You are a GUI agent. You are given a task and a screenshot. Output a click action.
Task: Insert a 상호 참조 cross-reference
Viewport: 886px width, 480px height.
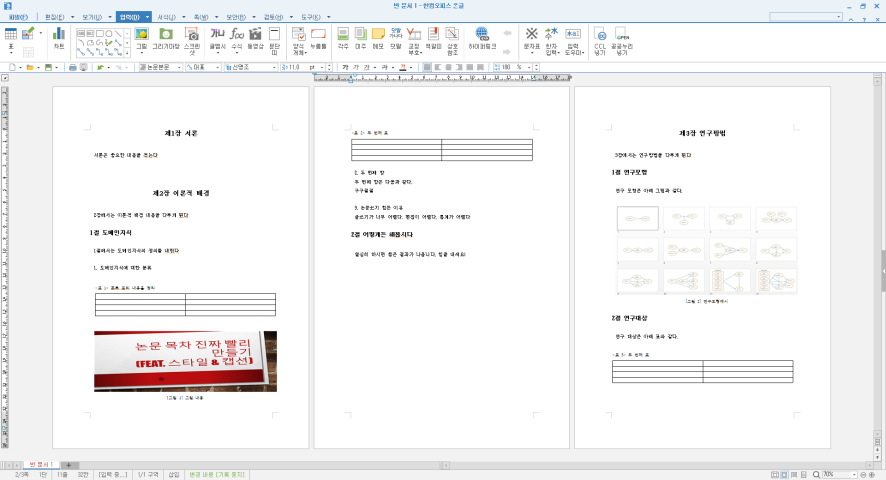(x=452, y=41)
